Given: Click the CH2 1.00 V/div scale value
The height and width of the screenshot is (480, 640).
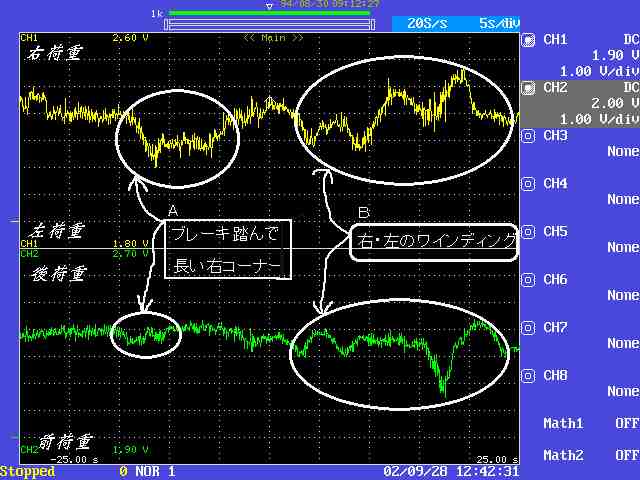Looking at the screenshot, I should pyautogui.click(x=599, y=120).
